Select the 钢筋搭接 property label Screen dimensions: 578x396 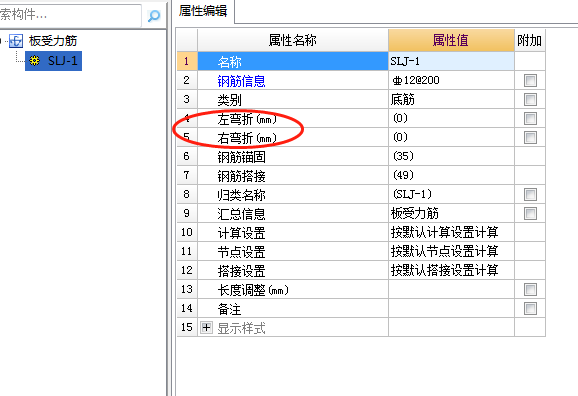pyautogui.click(x=241, y=176)
